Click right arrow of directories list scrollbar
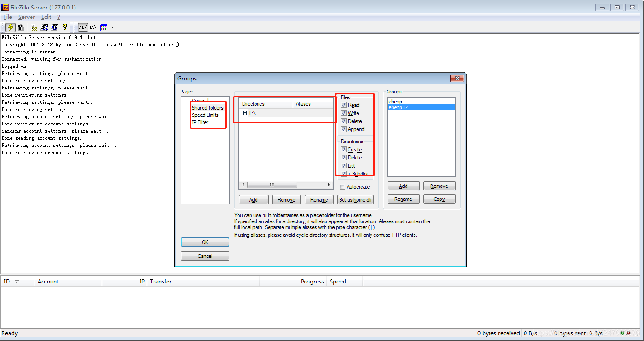 pos(329,185)
